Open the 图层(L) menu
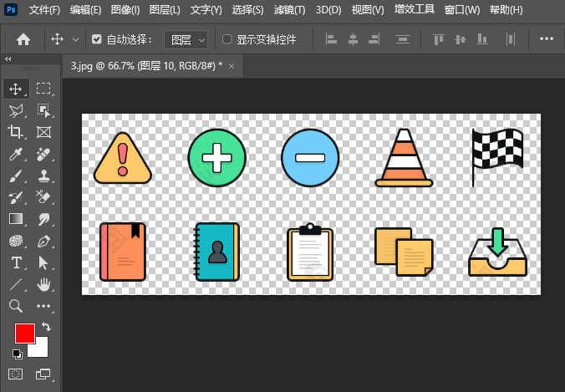565x392 pixels. click(x=165, y=10)
